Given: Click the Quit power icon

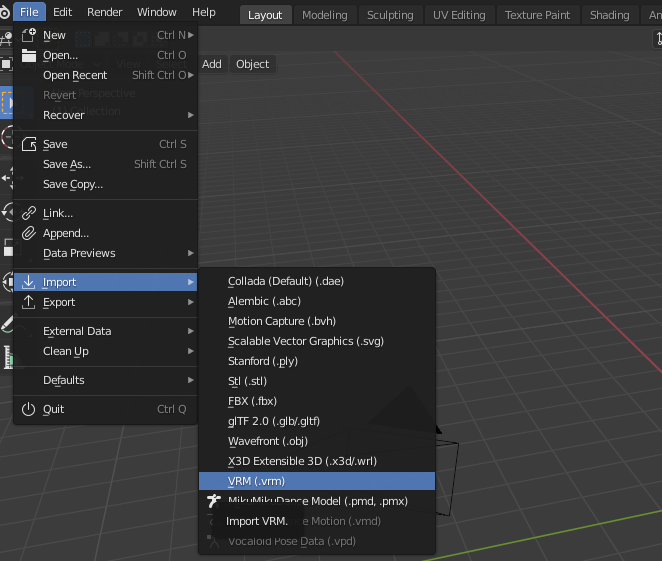Looking at the screenshot, I should [x=29, y=409].
